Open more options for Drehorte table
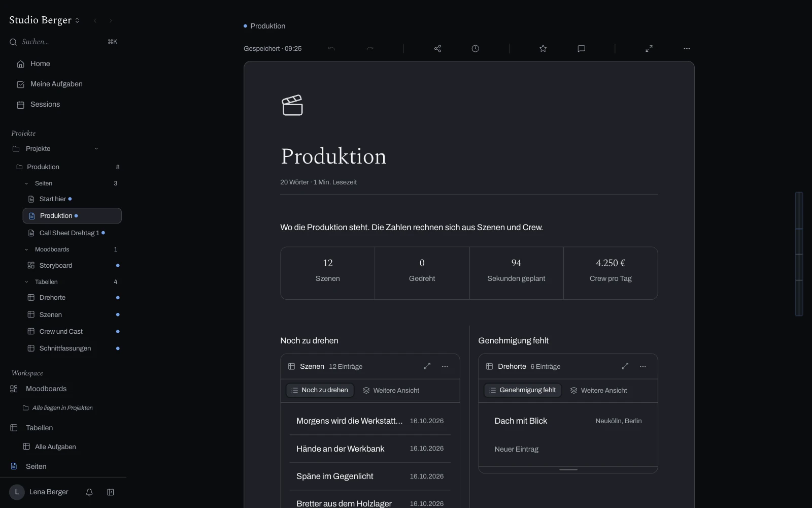The image size is (812, 508). pos(643,366)
